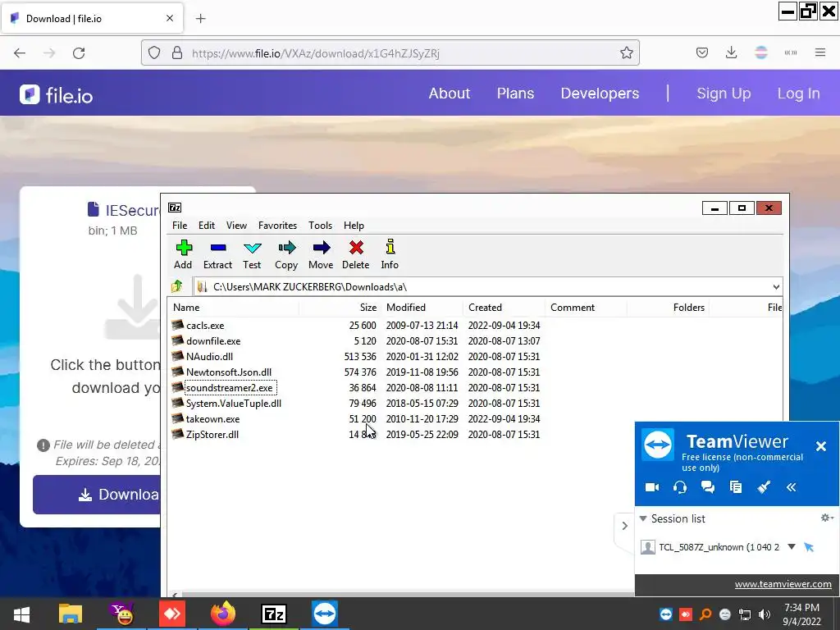Sort by the Modified column header
Viewport: 840px width, 630px height.
422,308
